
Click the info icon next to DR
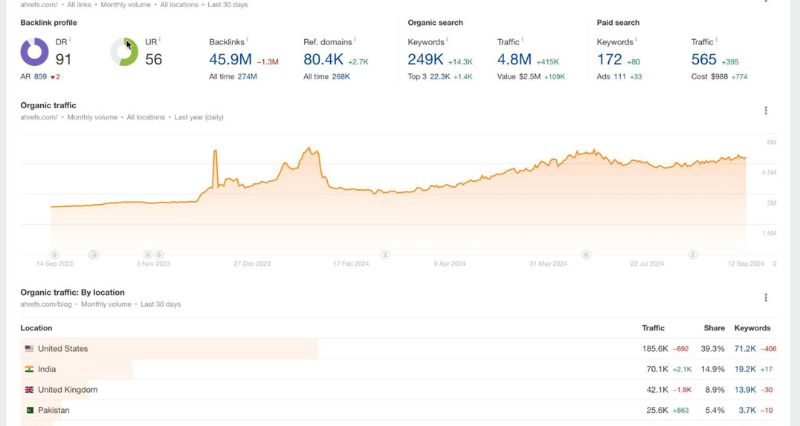coord(70,39)
